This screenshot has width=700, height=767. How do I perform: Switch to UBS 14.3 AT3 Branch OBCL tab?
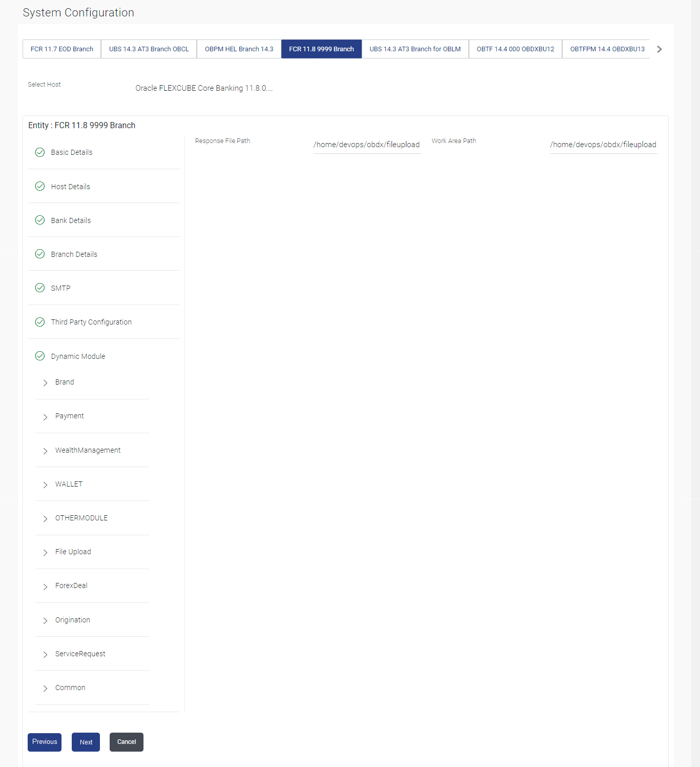point(149,49)
